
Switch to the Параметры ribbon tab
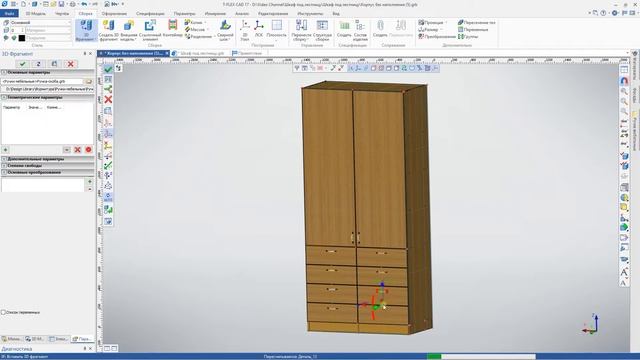[185, 13]
